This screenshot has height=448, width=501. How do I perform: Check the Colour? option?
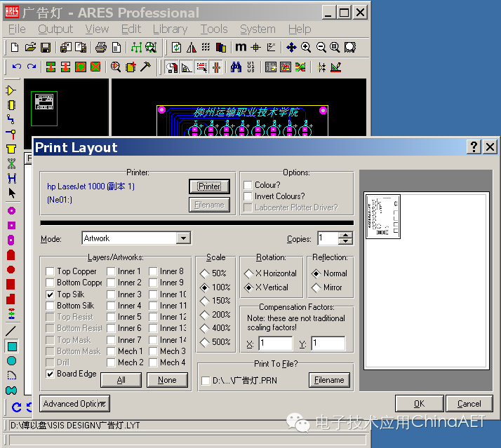[248, 185]
